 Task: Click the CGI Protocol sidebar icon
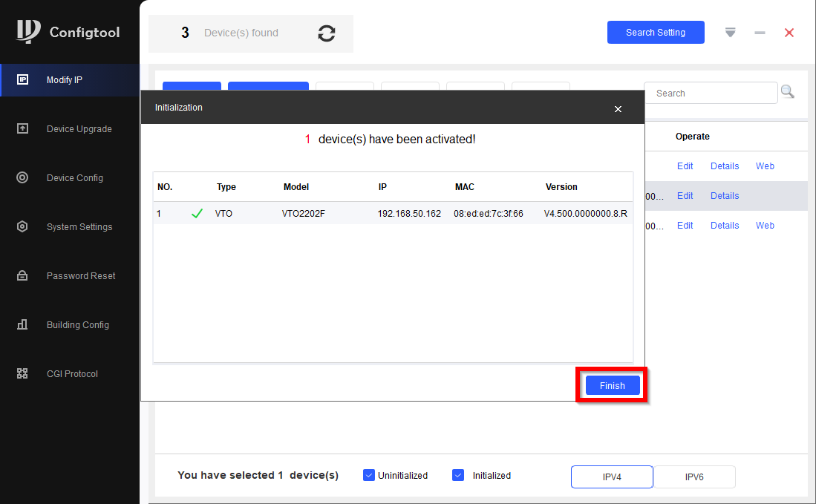click(x=22, y=373)
